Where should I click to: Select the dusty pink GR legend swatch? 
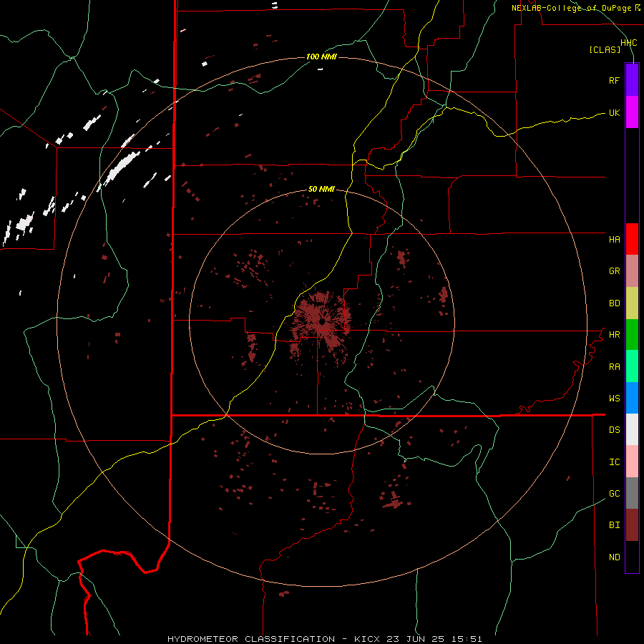[x=632, y=271]
